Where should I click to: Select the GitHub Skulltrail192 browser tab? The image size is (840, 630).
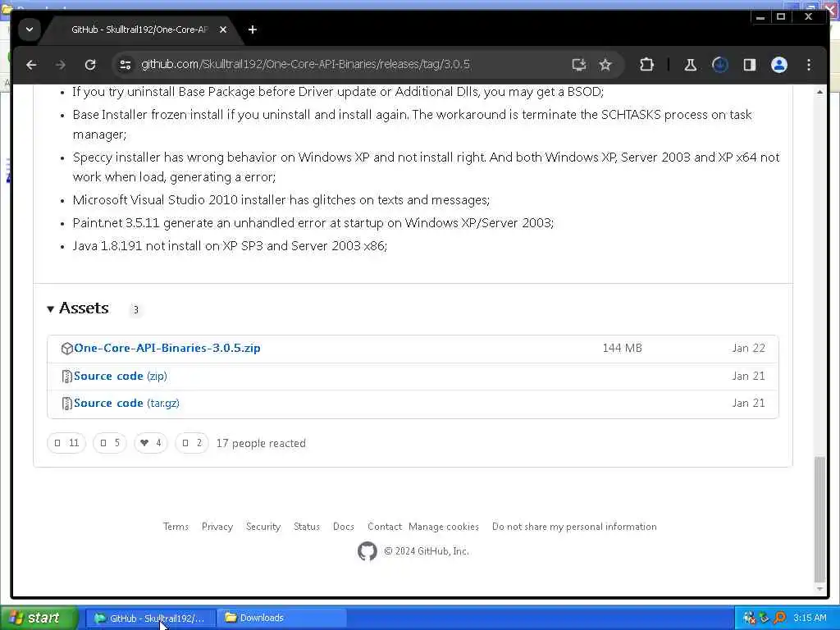tap(139, 30)
